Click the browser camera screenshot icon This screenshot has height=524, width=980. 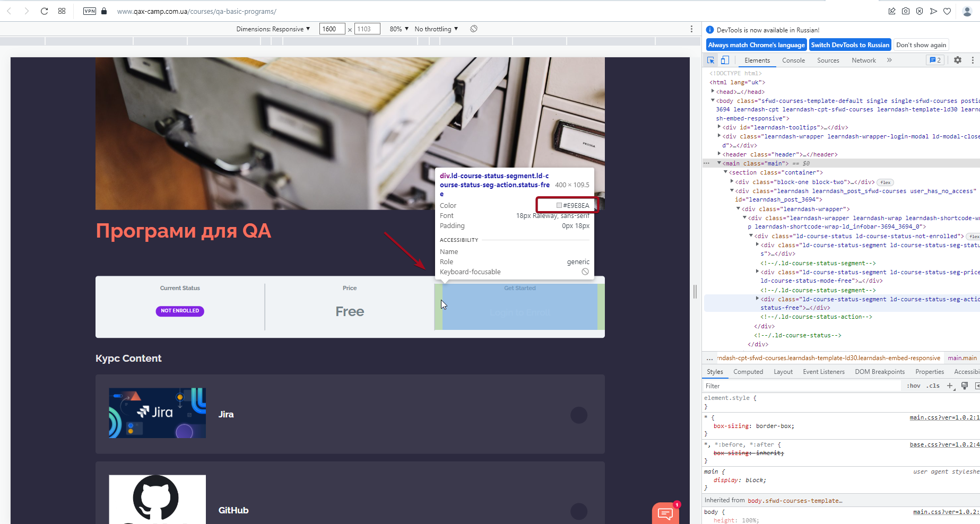click(906, 11)
